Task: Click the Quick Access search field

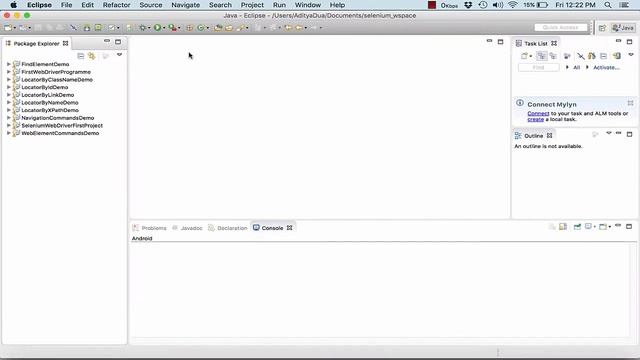Action: (x=561, y=27)
